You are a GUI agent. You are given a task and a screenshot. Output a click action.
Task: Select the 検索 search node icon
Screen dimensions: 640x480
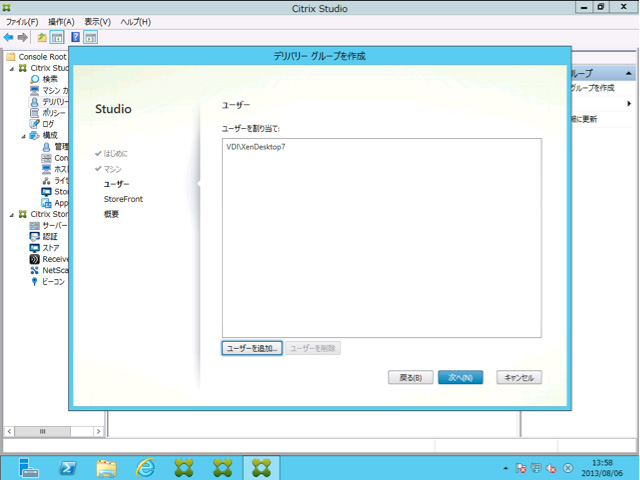[x=35, y=79]
